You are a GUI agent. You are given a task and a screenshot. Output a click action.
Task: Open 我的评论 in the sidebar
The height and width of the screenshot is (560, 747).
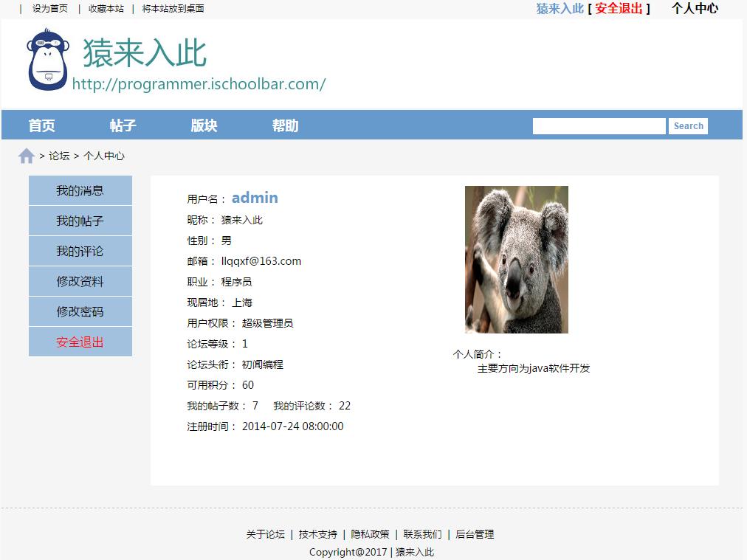(x=80, y=250)
